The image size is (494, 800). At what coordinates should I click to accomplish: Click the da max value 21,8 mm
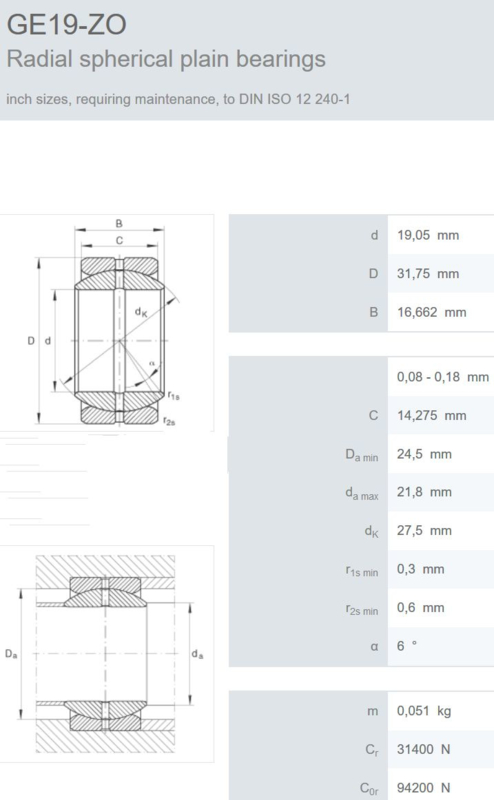pyautogui.click(x=425, y=492)
